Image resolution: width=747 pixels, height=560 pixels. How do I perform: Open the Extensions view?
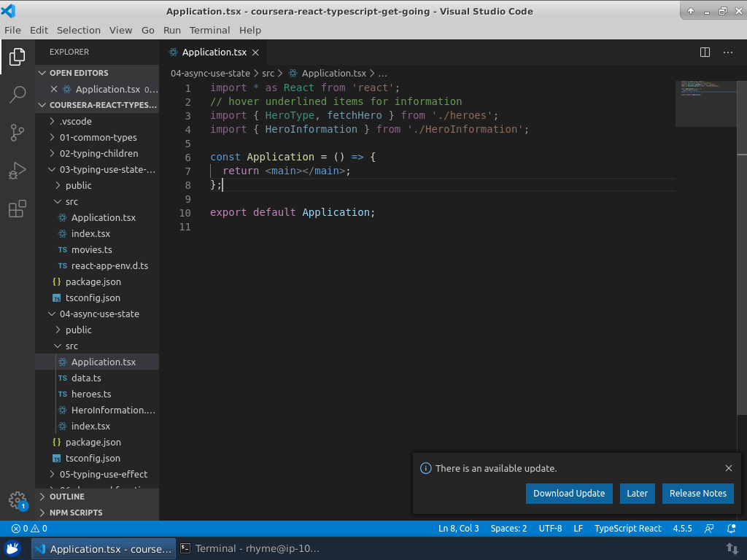(18, 210)
